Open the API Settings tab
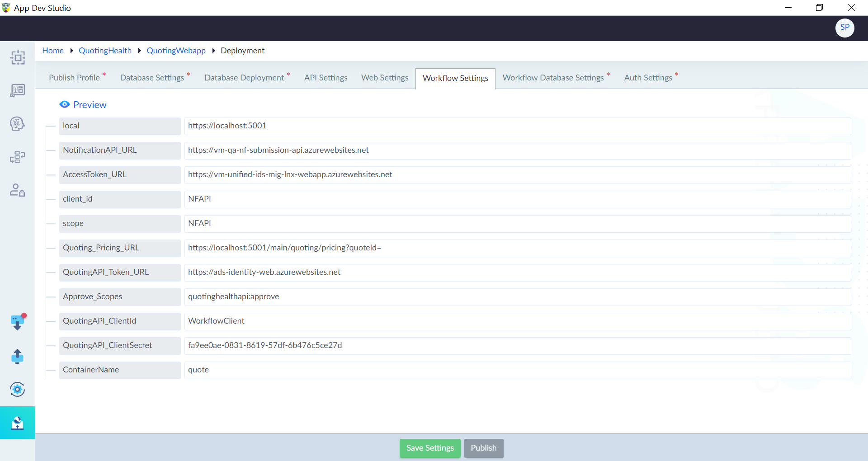 point(326,78)
